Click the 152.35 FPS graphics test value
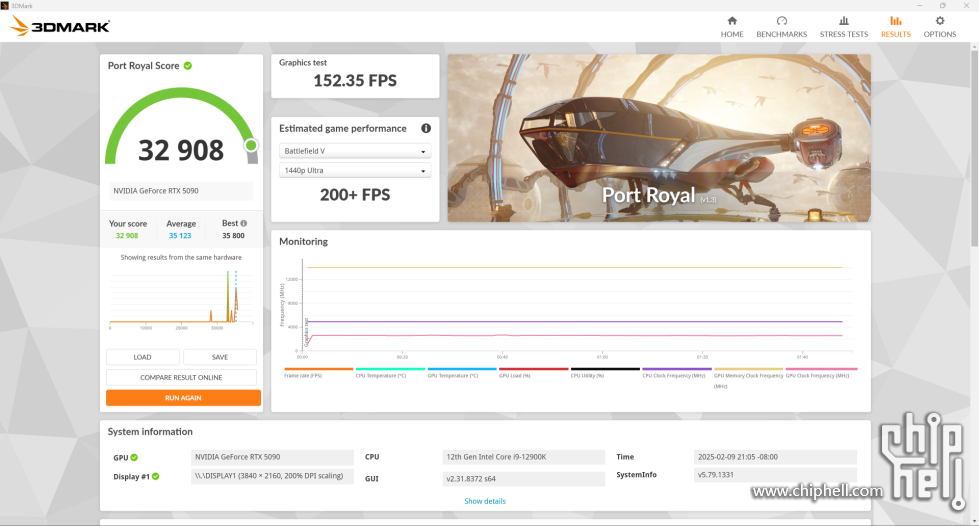Viewport: 979px width, 526px height. coord(355,81)
